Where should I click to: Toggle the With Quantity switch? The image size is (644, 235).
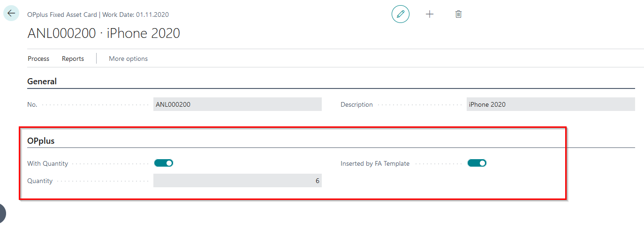tap(164, 163)
